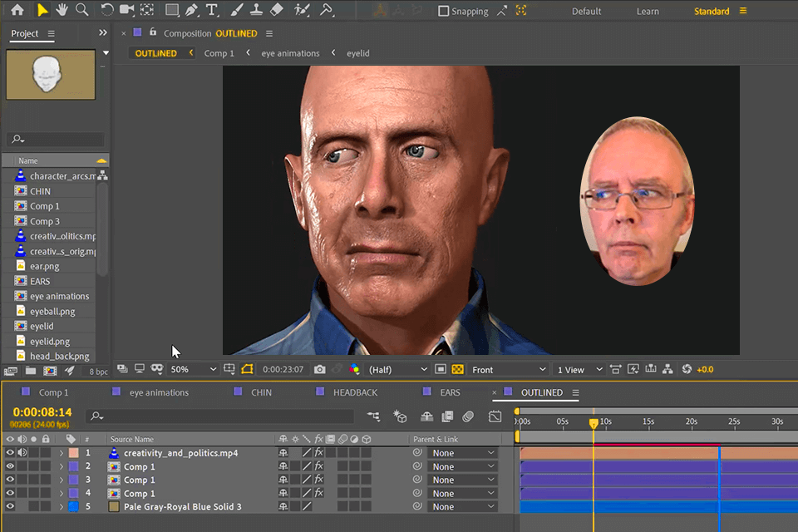Viewport: 798px width, 532px height.
Task: Click Learn in the workspace bar
Action: [648, 11]
